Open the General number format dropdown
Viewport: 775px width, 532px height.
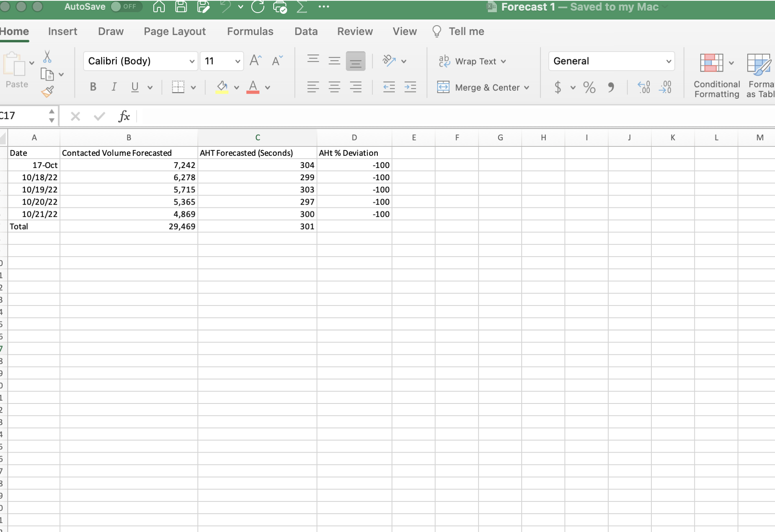[668, 61]
